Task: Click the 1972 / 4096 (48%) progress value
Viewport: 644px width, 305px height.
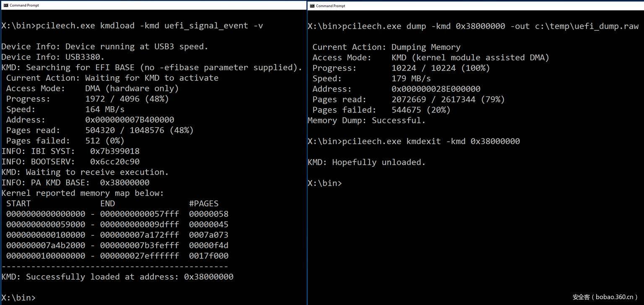Action: pos(127,99)
